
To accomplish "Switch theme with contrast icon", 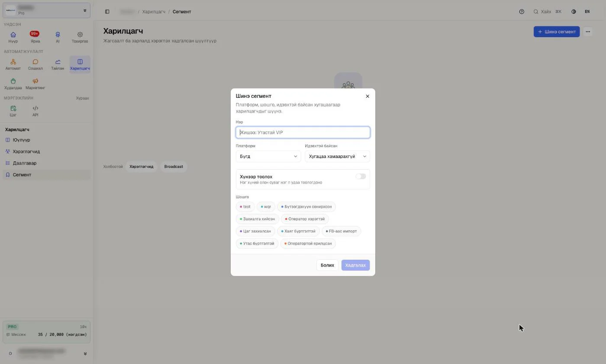I will pos(574,12).
